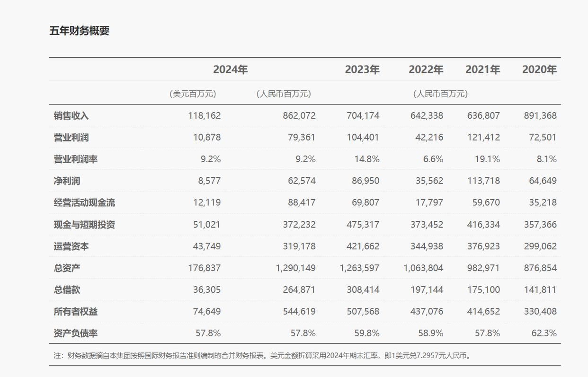This screenshot has height=377, width=588.
Task: Select the 经营活动现金流 row label
Action: pos(84,202)
